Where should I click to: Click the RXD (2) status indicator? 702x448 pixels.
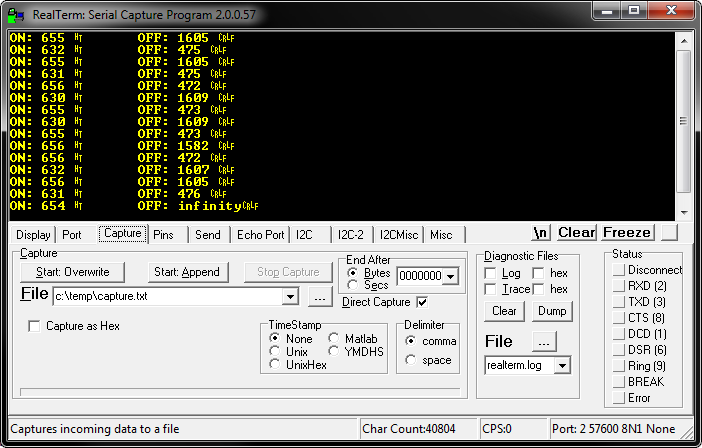point(619,286)
